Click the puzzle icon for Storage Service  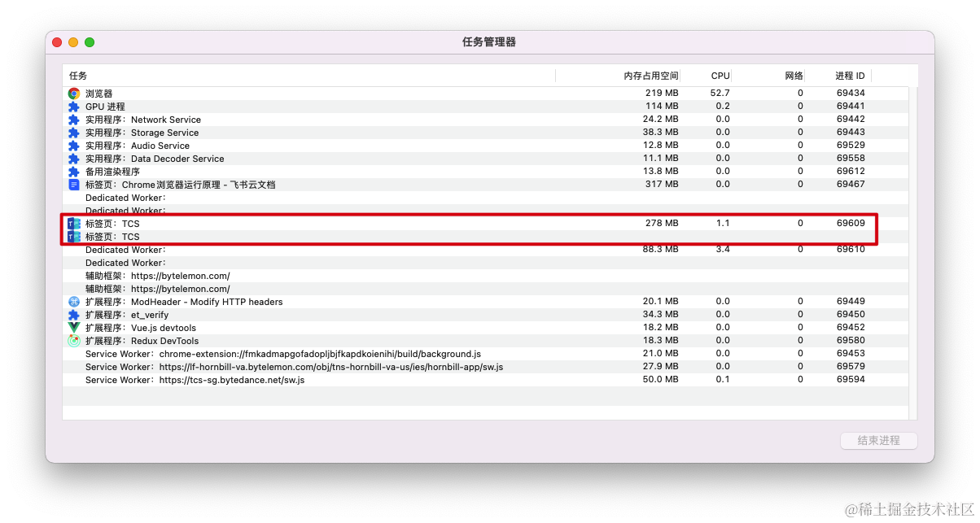[x=74, y=133]
